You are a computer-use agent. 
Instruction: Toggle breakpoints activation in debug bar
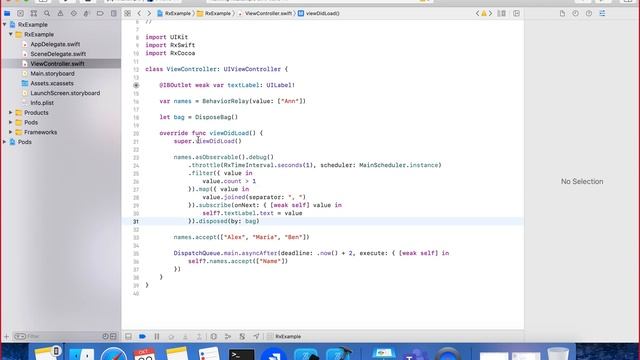tap(142, 336)
